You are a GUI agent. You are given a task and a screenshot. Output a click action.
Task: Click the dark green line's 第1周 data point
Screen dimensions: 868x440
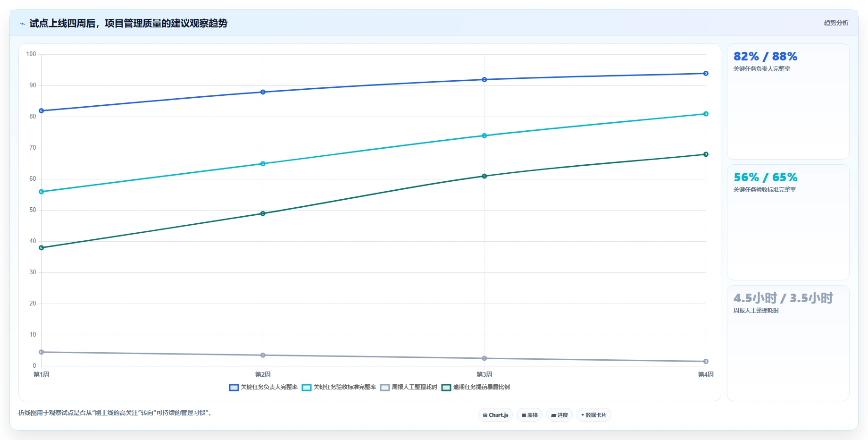coord(42,248)
